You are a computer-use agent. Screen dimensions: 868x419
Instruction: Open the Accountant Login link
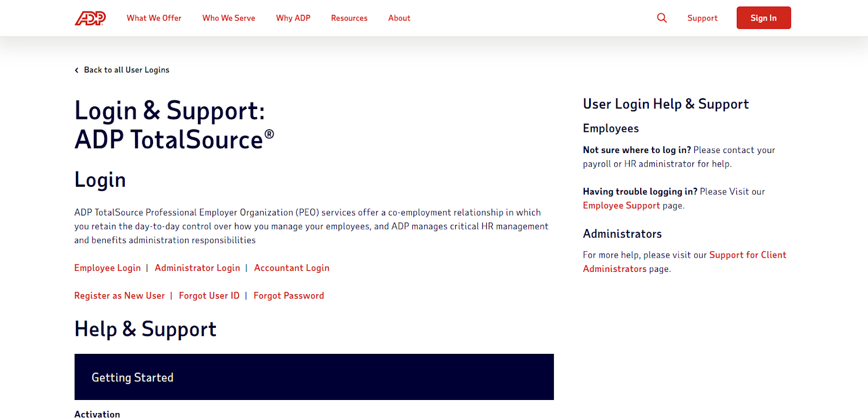(x=292, y=268)
